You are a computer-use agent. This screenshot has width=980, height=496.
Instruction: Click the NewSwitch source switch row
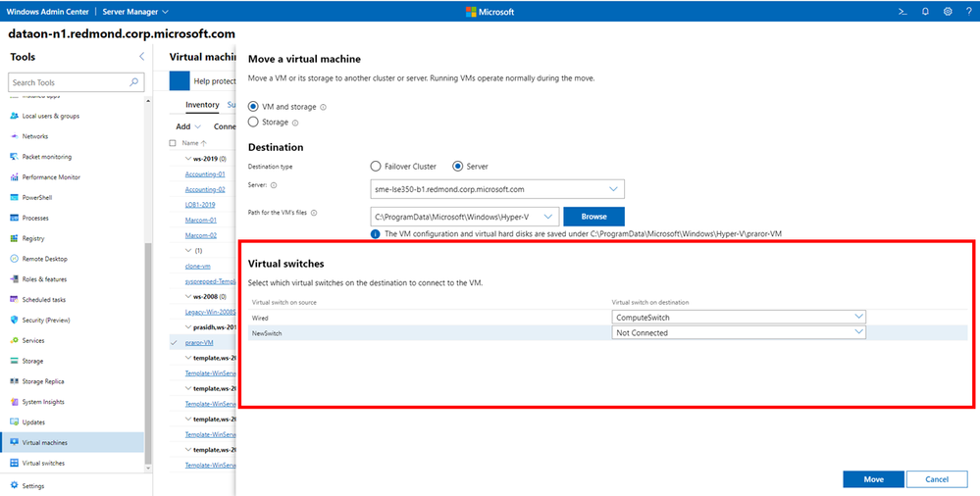[607, 333]
